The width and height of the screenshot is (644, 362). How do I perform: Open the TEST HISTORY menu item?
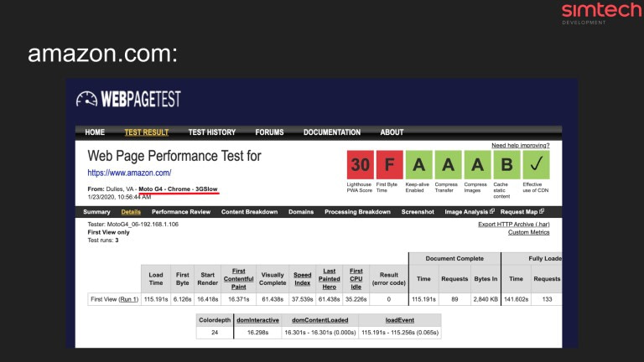pos(211,132)
